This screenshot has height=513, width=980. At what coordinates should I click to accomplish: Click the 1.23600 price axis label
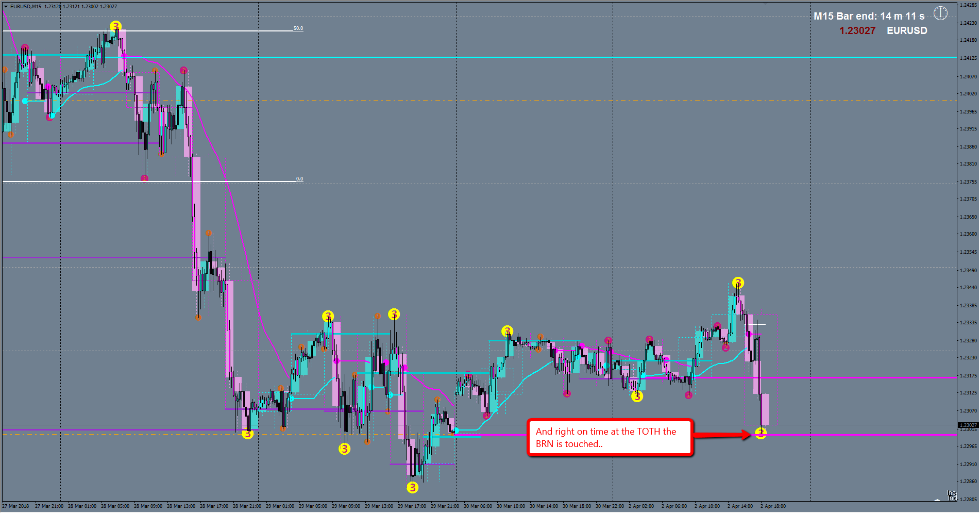pyautogui.click(x=969, y=234)
